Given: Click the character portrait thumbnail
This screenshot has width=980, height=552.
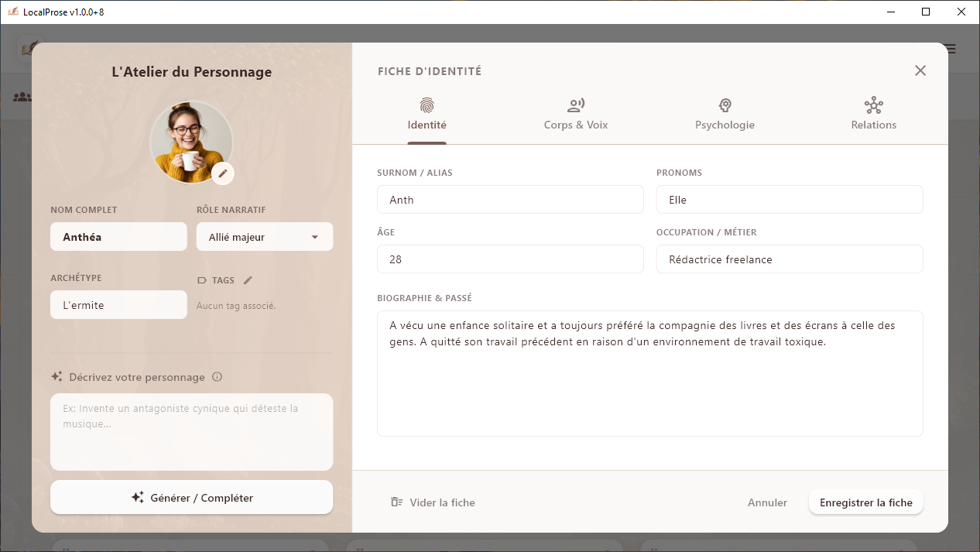Looking at the screenshot, I should click(x=187, y=140).
